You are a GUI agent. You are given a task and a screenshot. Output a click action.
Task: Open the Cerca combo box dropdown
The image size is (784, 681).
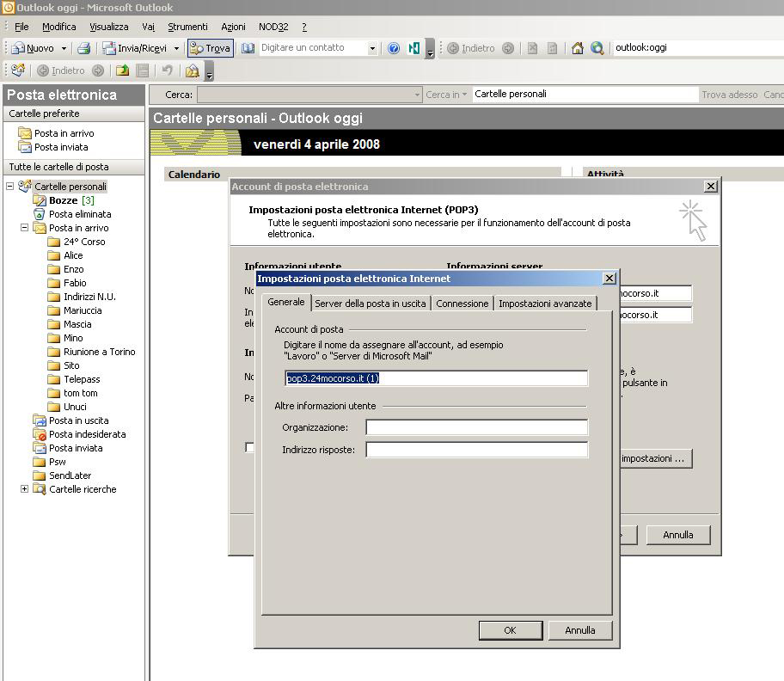point(418,95)
